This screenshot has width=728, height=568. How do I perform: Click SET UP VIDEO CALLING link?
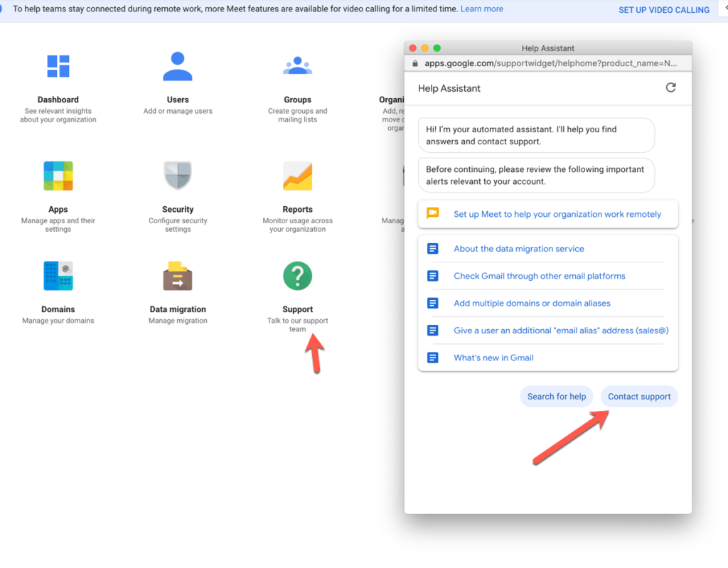(x=664, y=10)
